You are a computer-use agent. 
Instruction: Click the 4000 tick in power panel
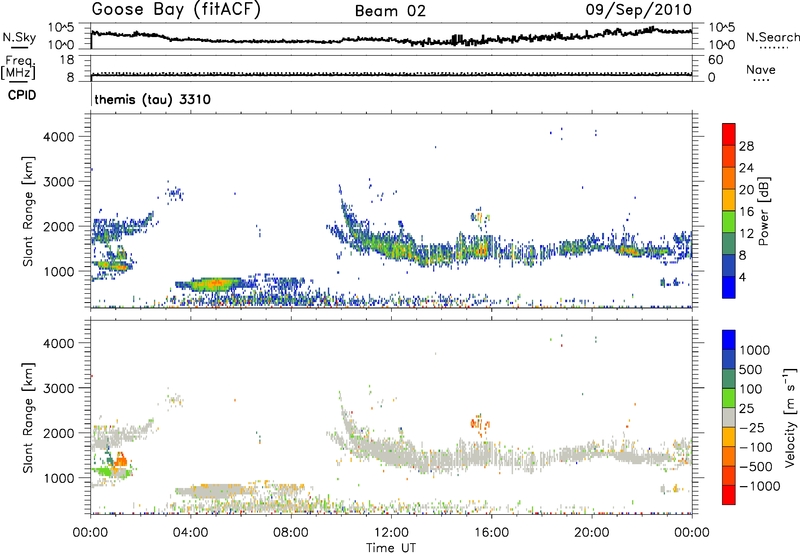pos(59,137)
